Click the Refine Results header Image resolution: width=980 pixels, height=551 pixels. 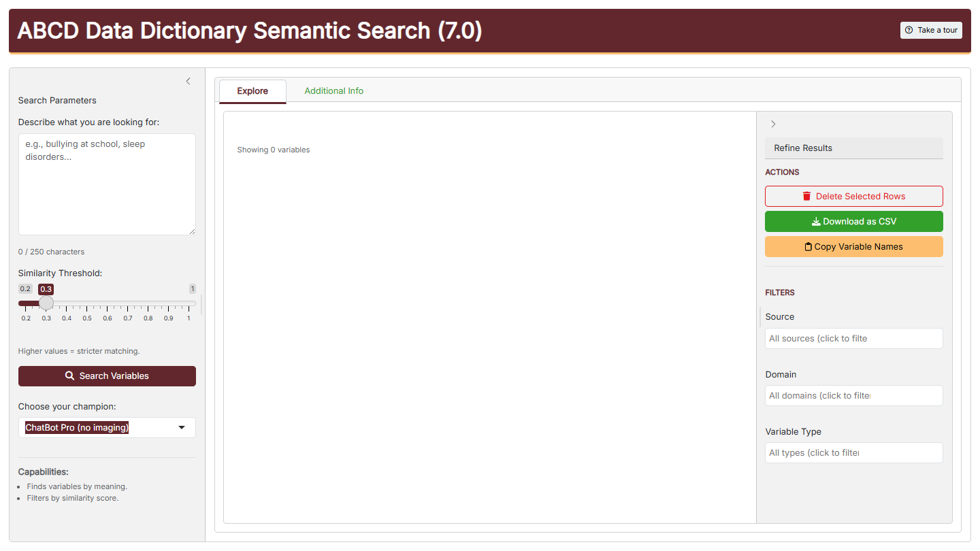(x=854, y=148)
